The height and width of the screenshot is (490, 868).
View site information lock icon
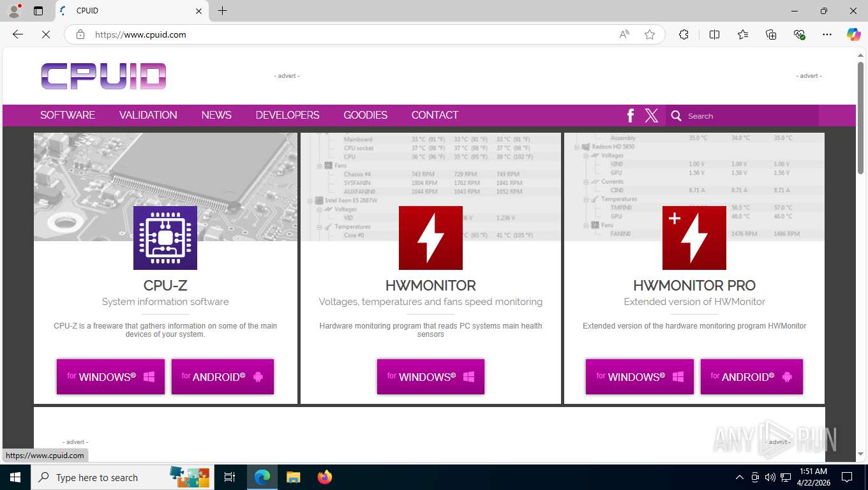tap(80, 34)
